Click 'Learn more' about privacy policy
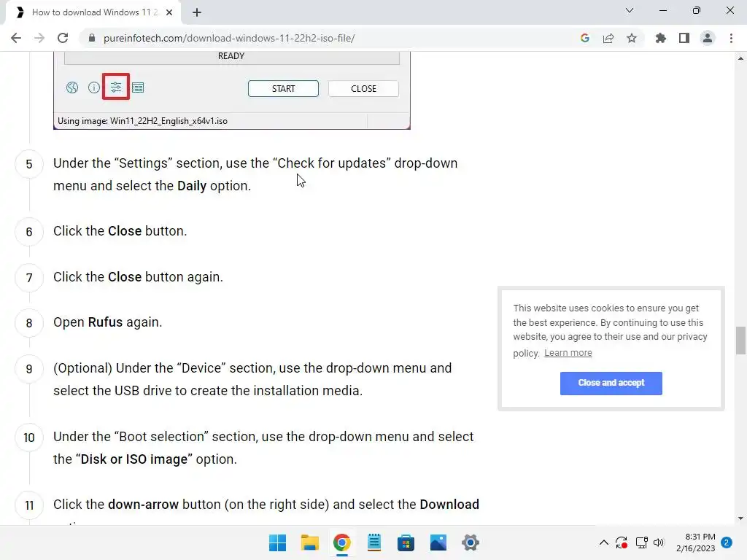Viewport: 747px width, 560px height. click(568, 353)
